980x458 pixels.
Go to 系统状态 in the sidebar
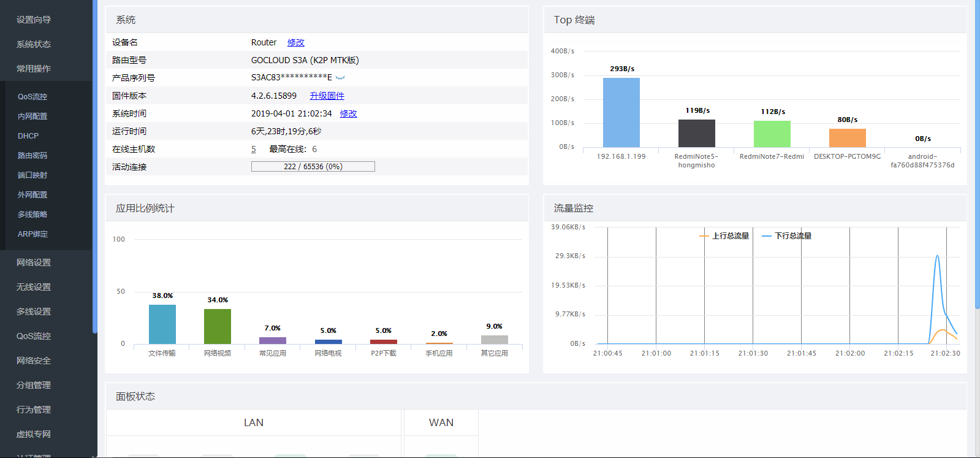34,44
